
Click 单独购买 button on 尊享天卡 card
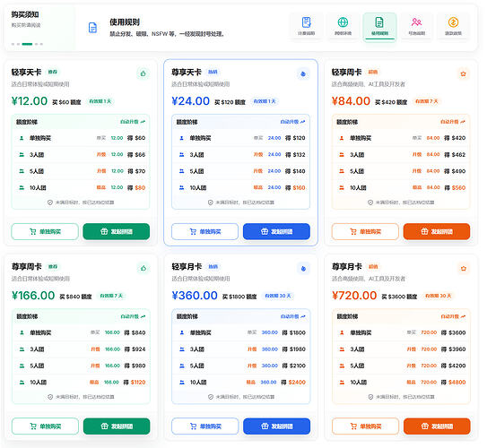[204, 231]
